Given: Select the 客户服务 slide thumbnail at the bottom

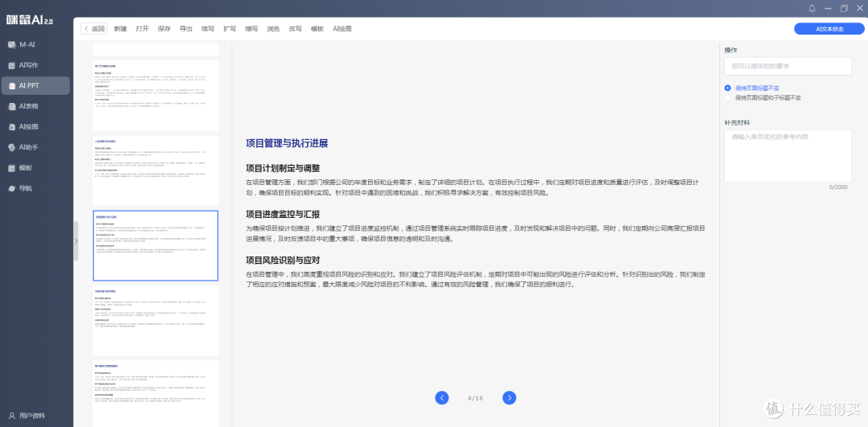Looking at the screenshot, I should pos(156,393).
